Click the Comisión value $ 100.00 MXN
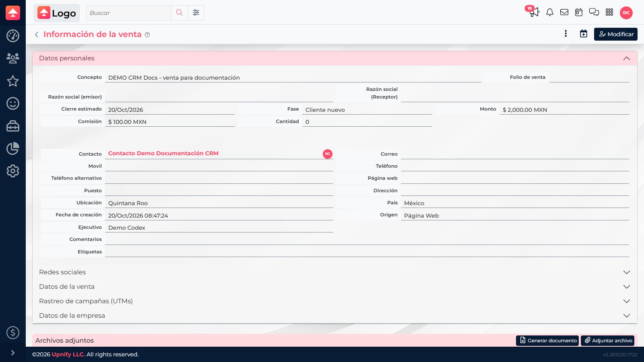Image resolution: width=644 pixels, height=362 pixels. coord(127,122)
